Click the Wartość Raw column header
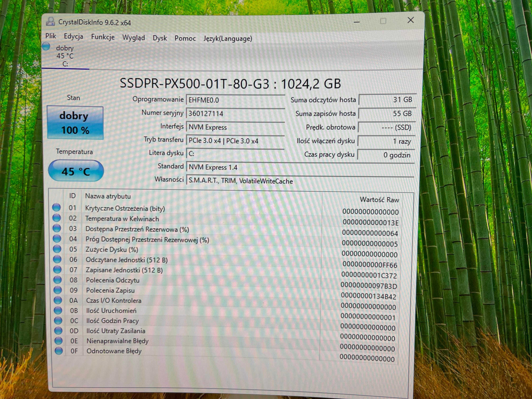 point(379,200)
